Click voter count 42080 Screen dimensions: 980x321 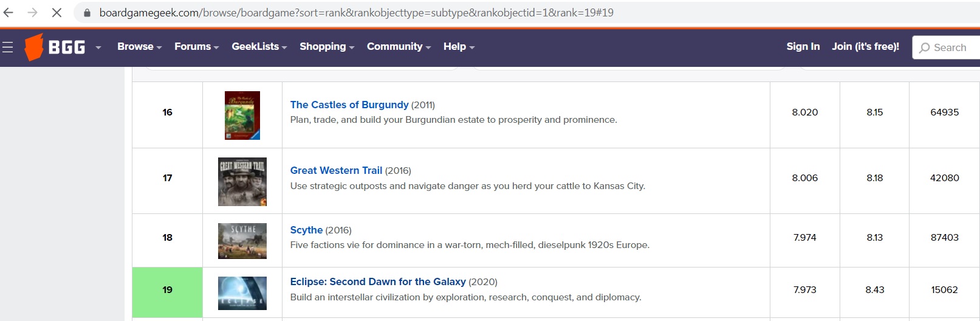point(945,178)
